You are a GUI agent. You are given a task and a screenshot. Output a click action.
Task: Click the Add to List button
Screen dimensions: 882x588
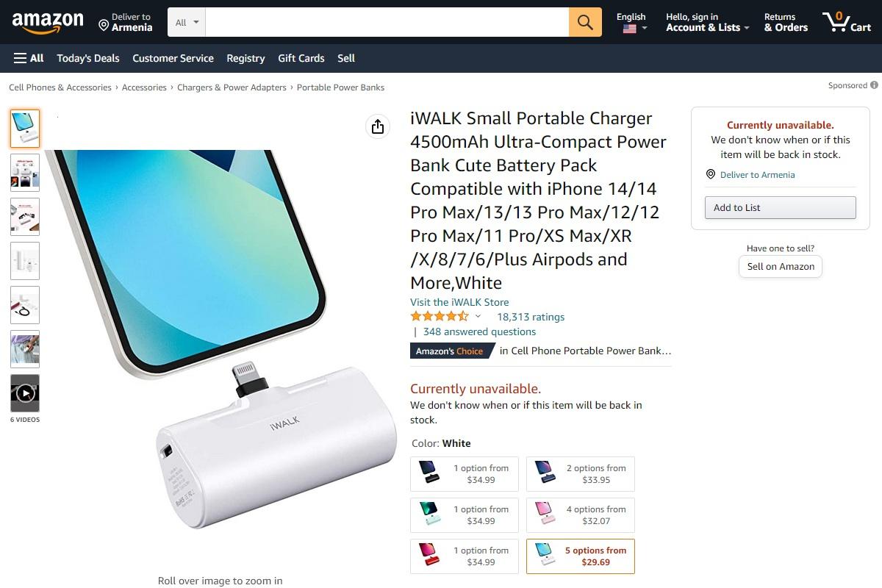781,207
